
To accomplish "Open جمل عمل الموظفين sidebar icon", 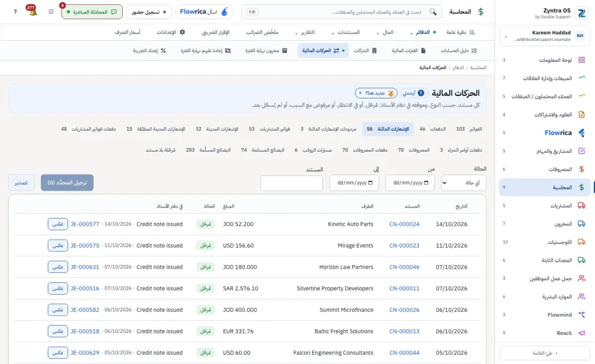I will (581, 279).
